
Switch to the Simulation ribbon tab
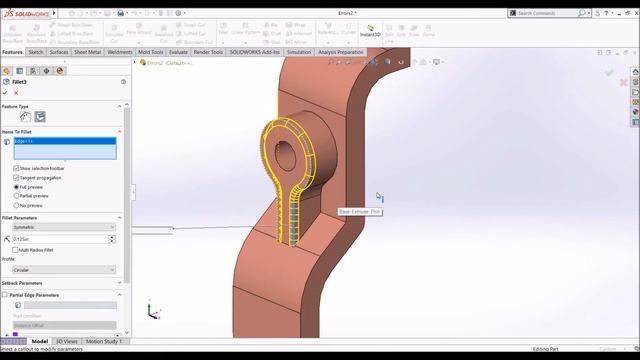tap(299, 52)
